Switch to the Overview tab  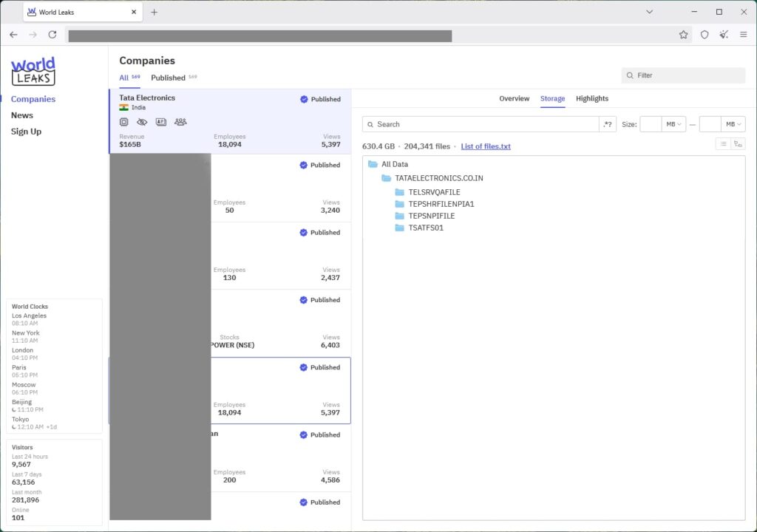pos(515,98)
